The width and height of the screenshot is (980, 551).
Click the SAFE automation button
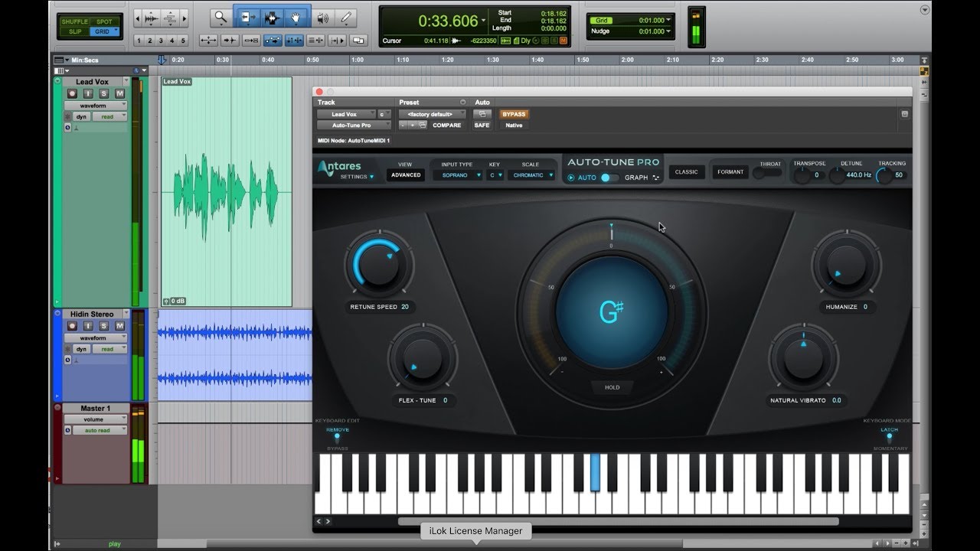[x=482, y=126]
